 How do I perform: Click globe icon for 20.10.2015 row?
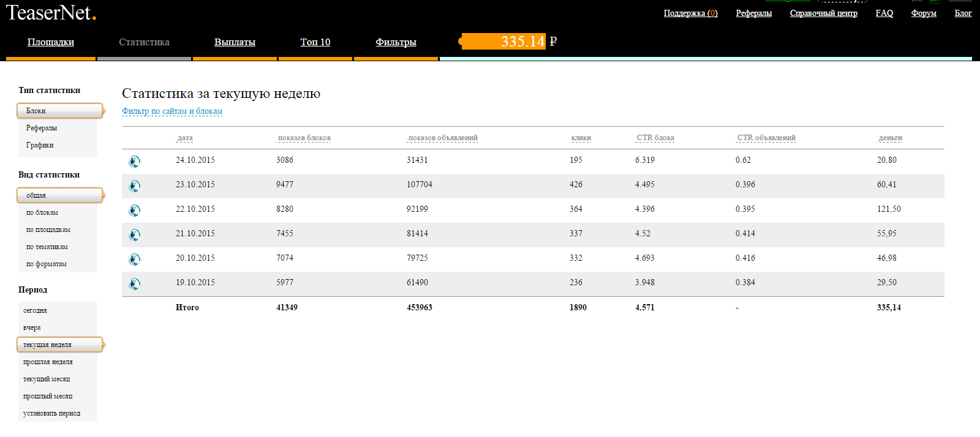(x=135, y=260)
